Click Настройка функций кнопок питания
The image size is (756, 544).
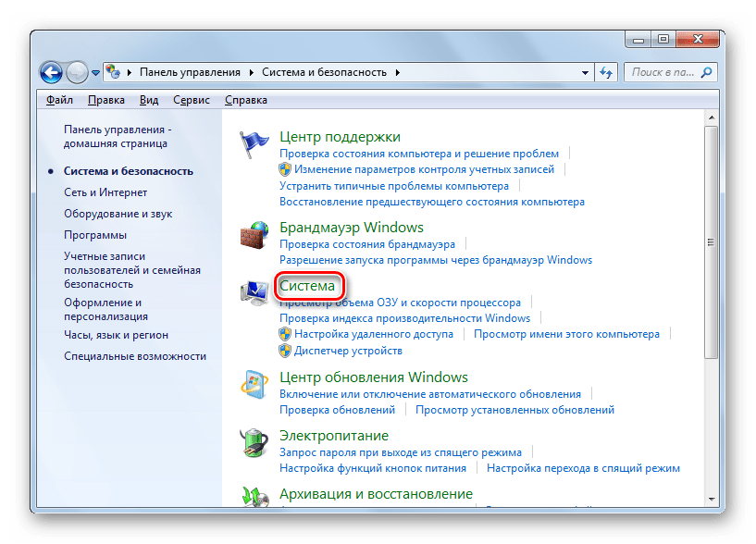pyautogui.click(x=373, y=468)
